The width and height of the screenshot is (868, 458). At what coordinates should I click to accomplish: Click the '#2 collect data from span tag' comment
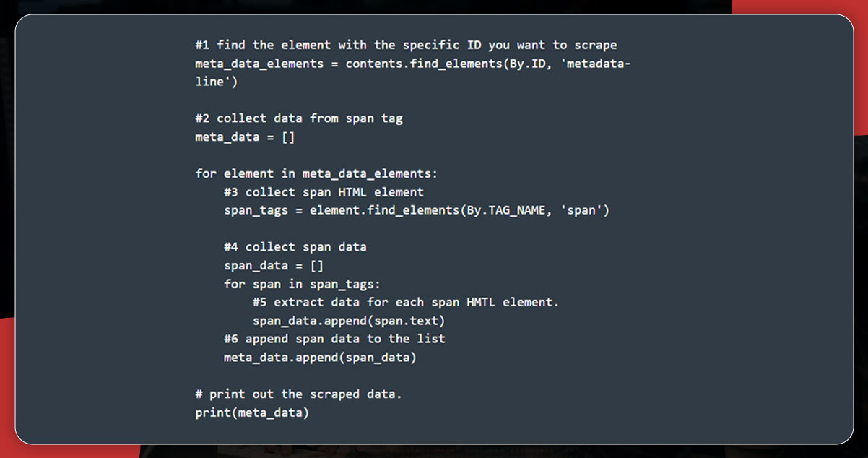[x=299, y=118]
